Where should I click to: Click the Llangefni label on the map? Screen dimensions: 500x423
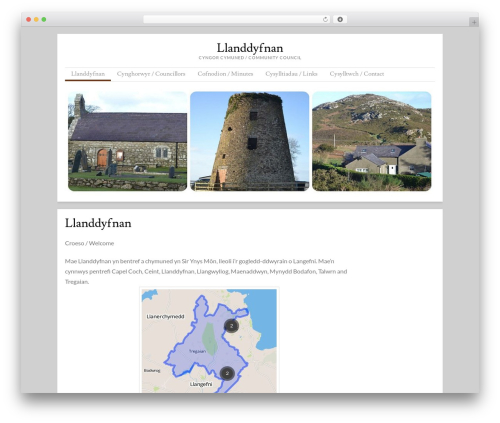click(201, 384)
